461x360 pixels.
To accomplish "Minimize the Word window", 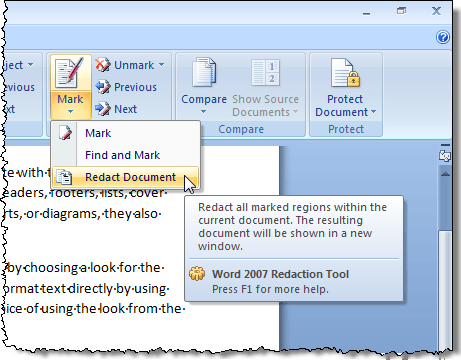I will 367,14.
